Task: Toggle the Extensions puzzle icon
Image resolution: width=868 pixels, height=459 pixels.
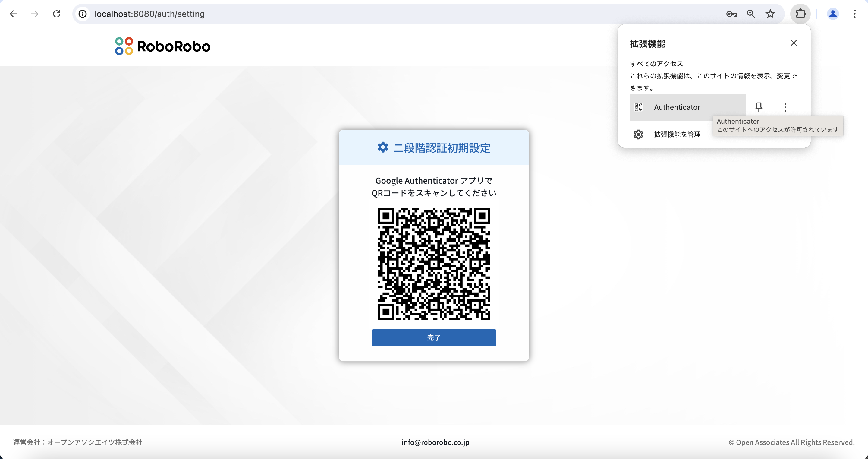Action: pos(800,14)
